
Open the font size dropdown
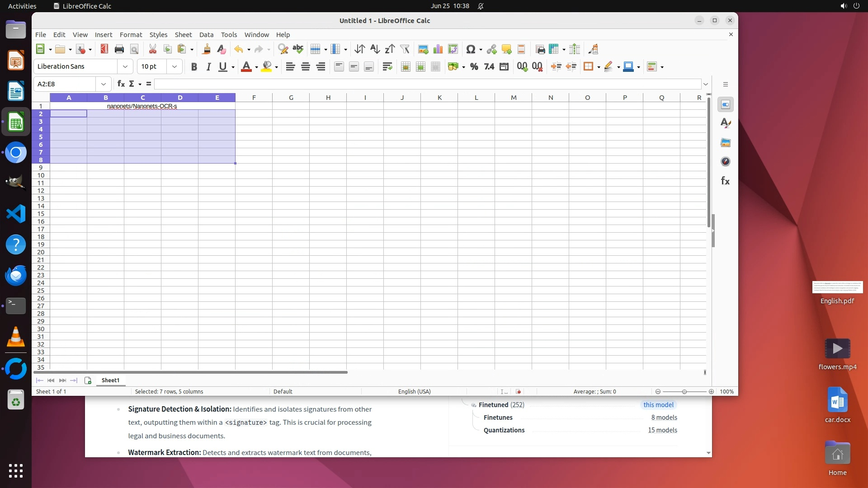click(175, 67)
